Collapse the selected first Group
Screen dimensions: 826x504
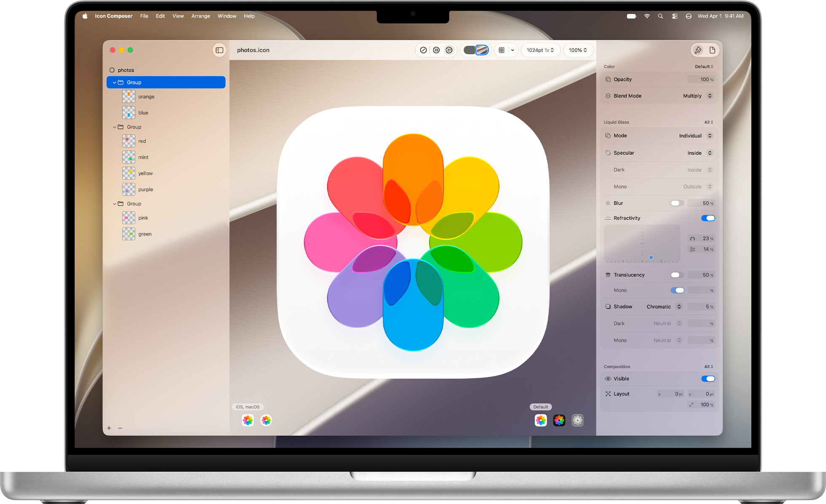coord(114,83)
